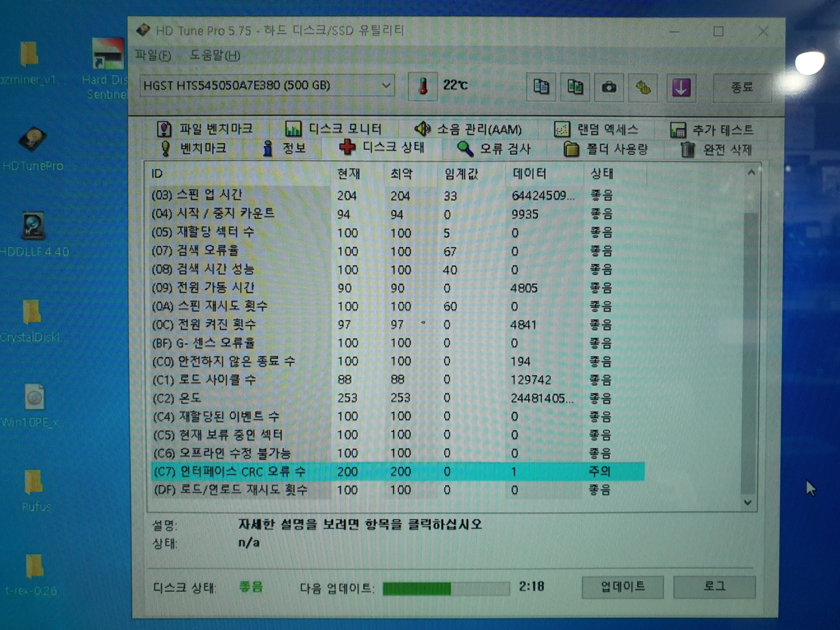
Task: Open the 도움말(H) menu
Action: point(215,56)
